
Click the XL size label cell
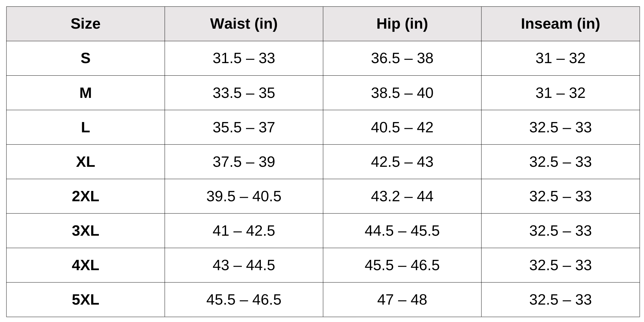tap(85, 162)
